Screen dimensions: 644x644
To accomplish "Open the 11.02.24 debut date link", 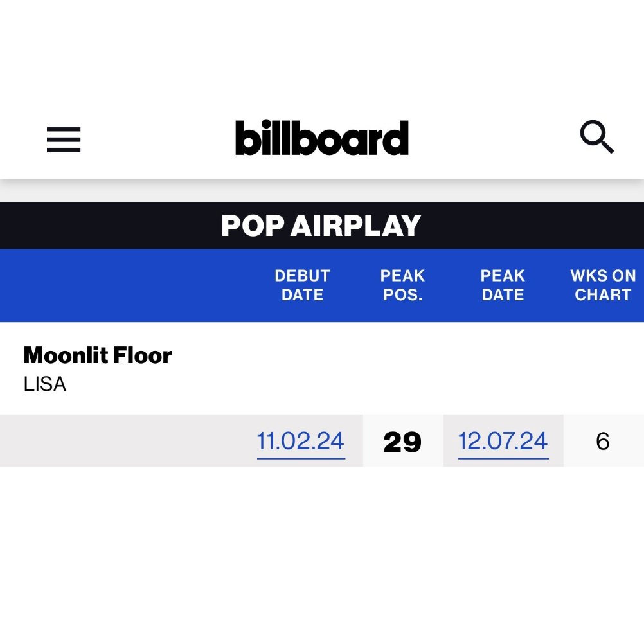I will [301, 442].
